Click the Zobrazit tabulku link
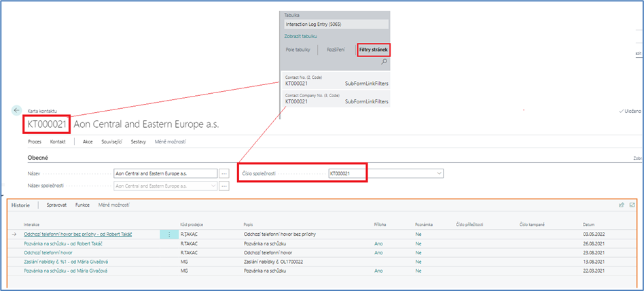This screenshot has height=291, width=644. (x=300, y=36)
